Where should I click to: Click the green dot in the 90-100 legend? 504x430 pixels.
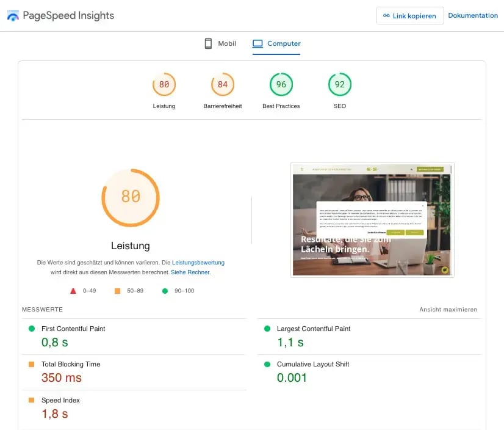[x=164, y=291]
